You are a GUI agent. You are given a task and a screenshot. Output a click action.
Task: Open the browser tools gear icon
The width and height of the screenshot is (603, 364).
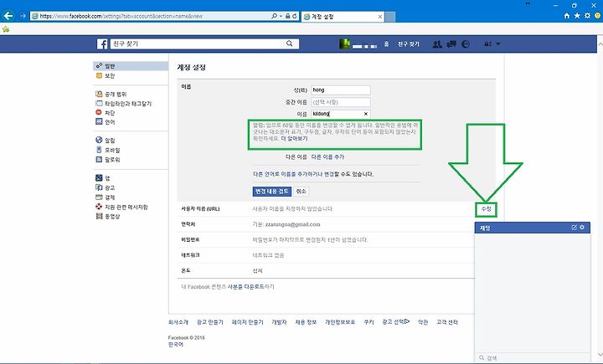click(x=587, y=16)
